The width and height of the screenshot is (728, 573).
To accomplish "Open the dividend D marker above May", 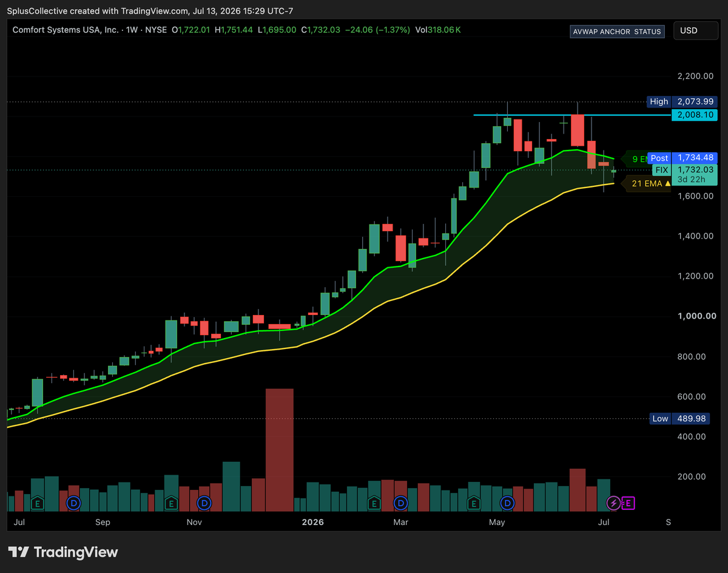I will (x=508, y=503).
